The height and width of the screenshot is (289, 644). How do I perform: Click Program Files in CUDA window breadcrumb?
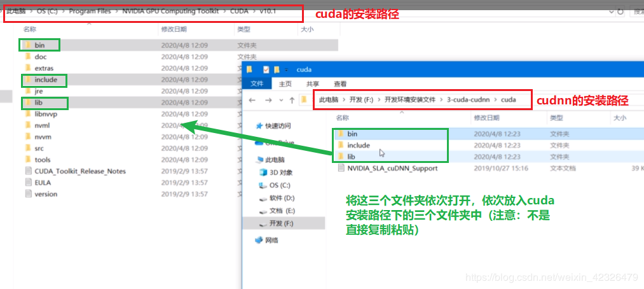(x=90, y=11)
